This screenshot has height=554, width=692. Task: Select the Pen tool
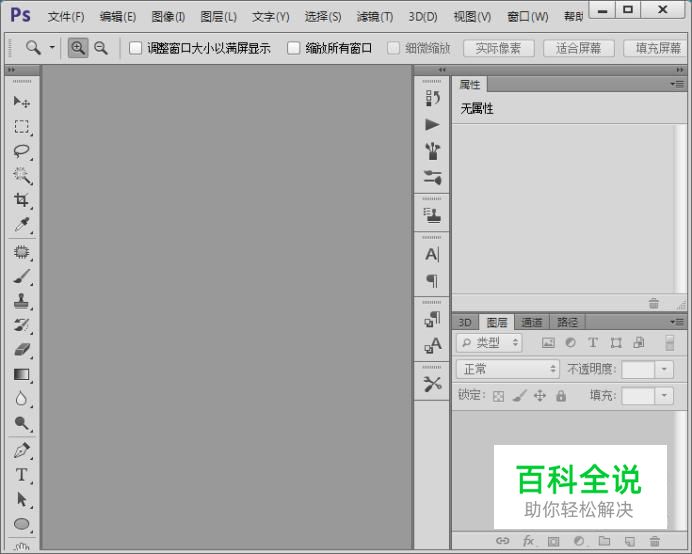tap(22, 450)
